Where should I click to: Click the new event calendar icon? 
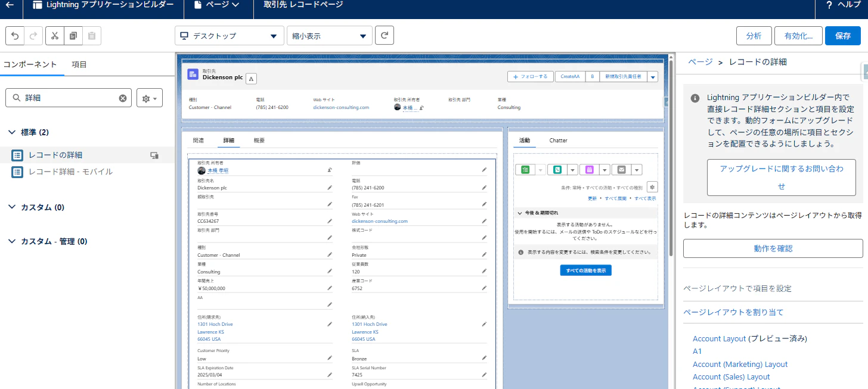(589, 170)
